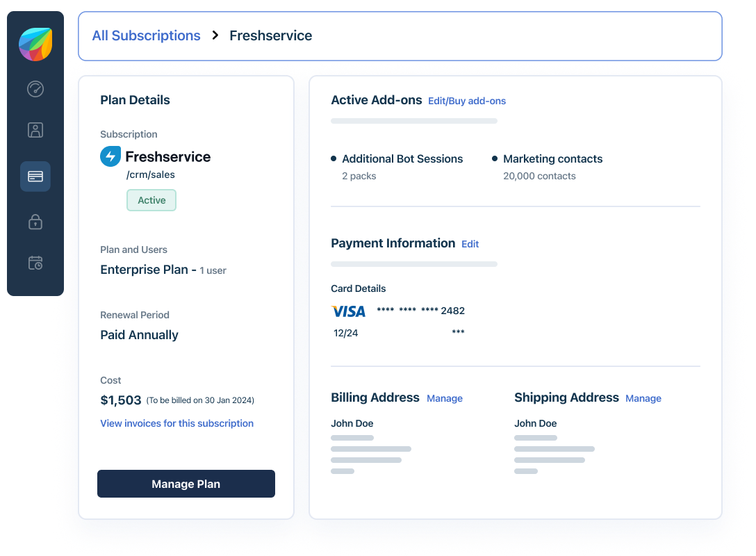Click the highlighted subscriptions card icon

[x=35, y=177]
